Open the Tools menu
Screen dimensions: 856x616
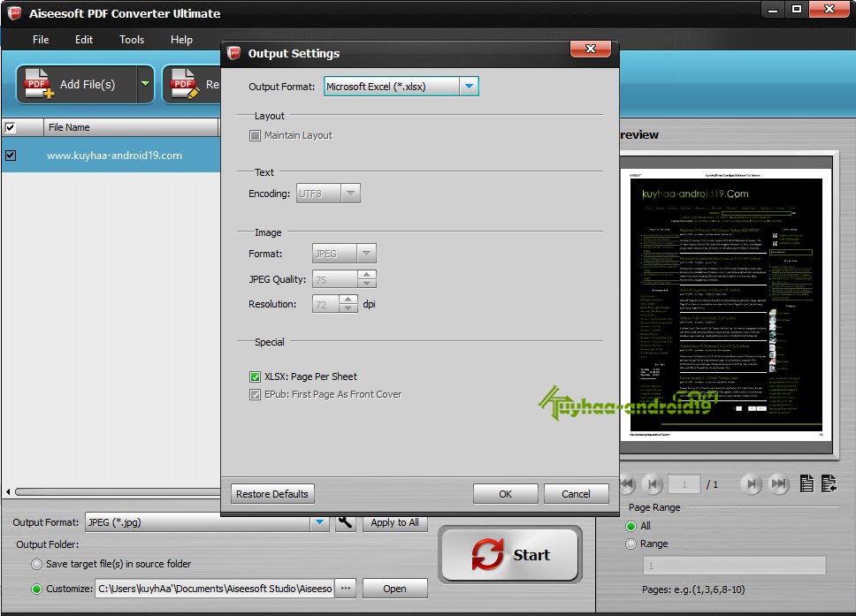click(132, 39)
